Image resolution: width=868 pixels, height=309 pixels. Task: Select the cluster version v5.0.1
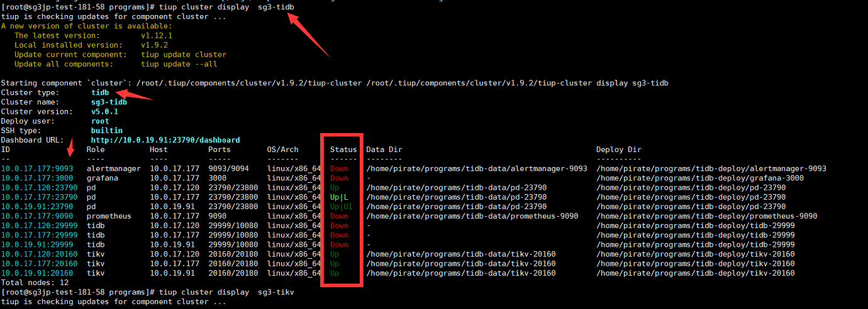pyautogui.click(x=104, y=112)
